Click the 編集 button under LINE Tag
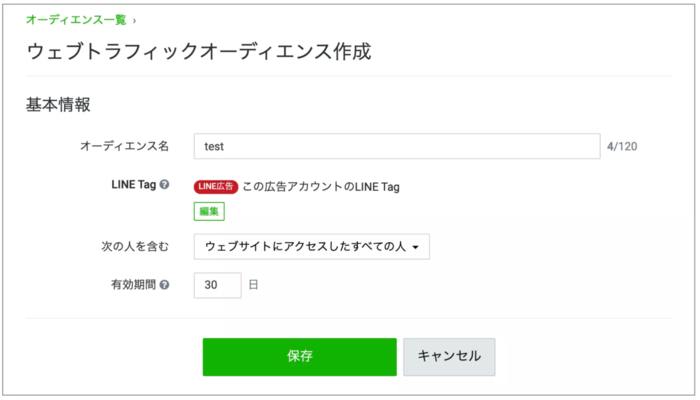700x400 pixels. tap(209, 211)
